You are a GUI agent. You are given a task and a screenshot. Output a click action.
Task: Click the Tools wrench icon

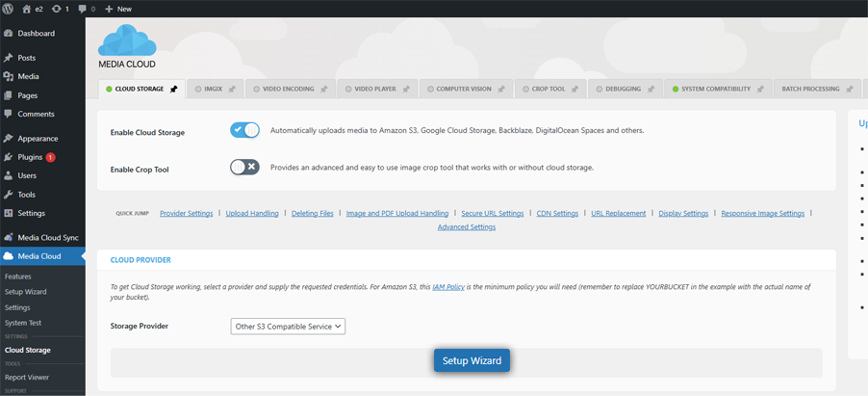tap(9, 194)
